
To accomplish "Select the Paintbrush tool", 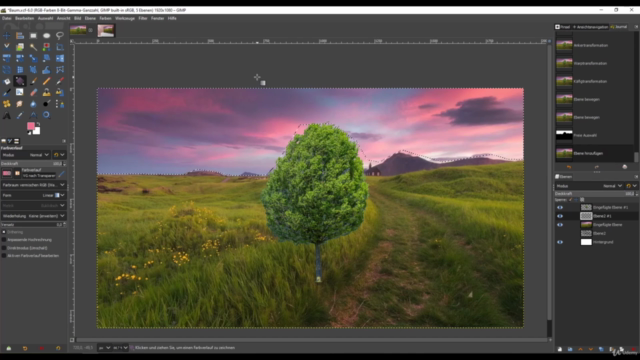I will (x=33, y=81).
